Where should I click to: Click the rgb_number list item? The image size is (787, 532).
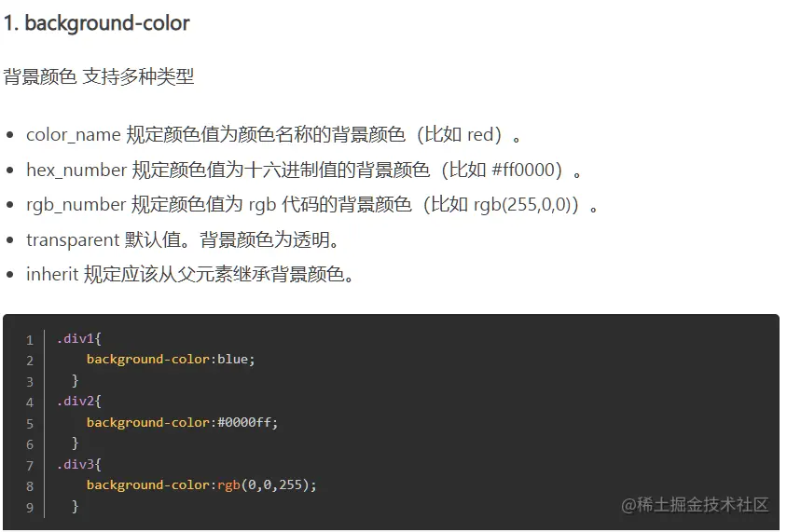pos(311,205)
